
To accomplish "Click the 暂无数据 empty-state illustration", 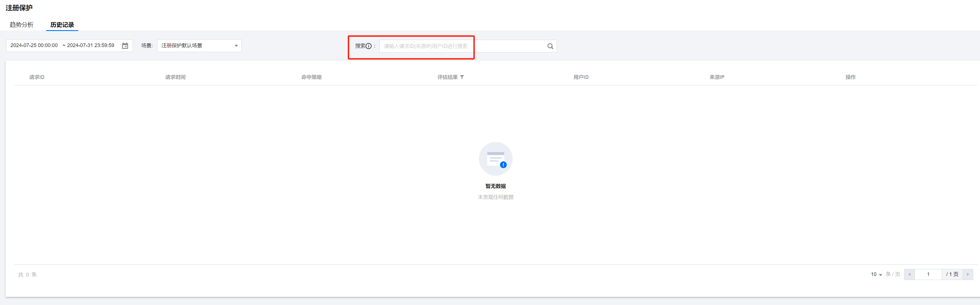I will click(x=495, y=159).
